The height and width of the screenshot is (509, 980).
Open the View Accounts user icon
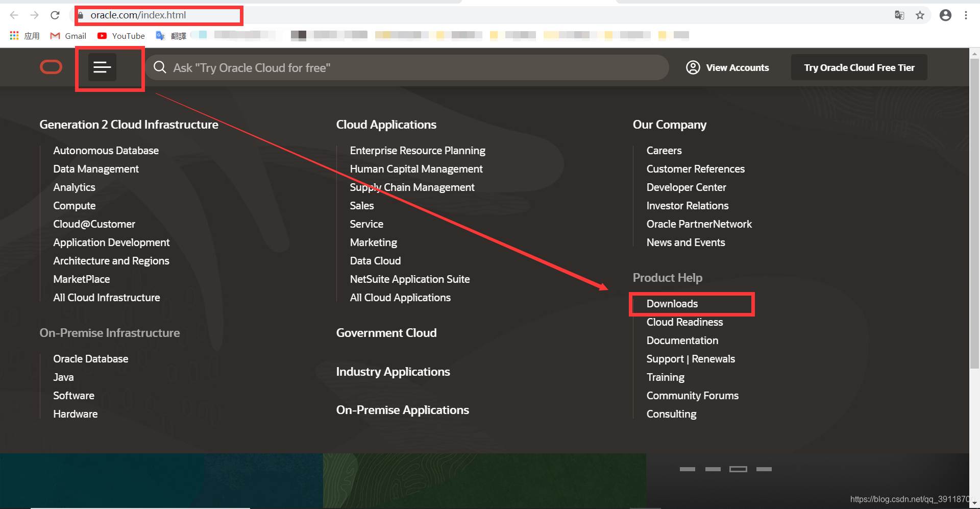(x=693, y=67)
